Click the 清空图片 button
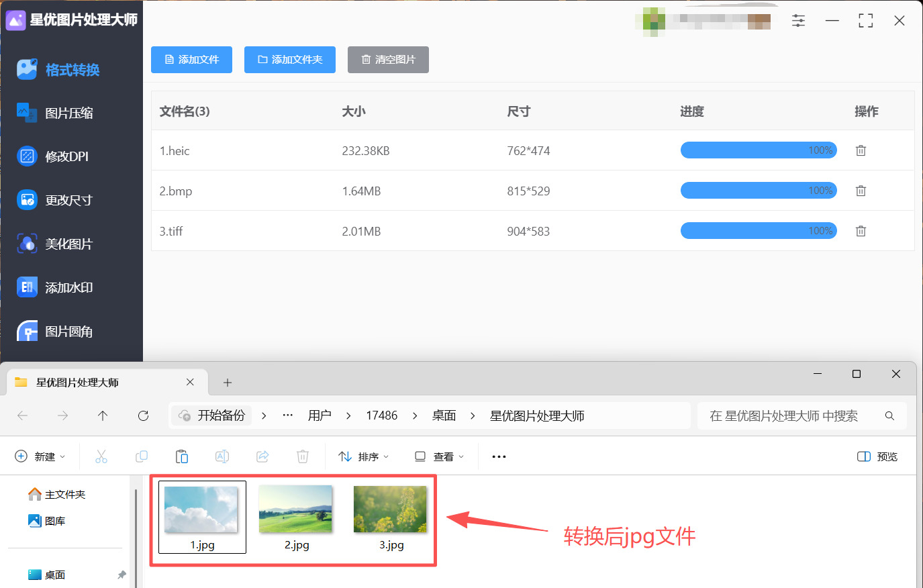The height and width of the screenshot is (588, 923). (x=388, y=60)
